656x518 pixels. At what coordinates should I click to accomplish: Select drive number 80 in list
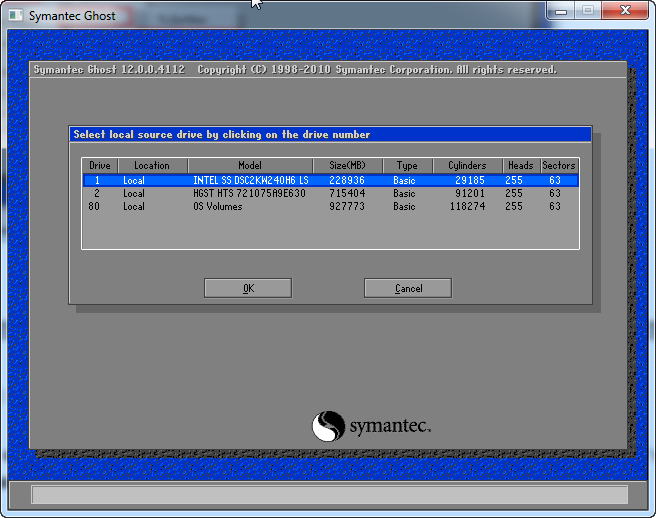(x=94, y=206)
